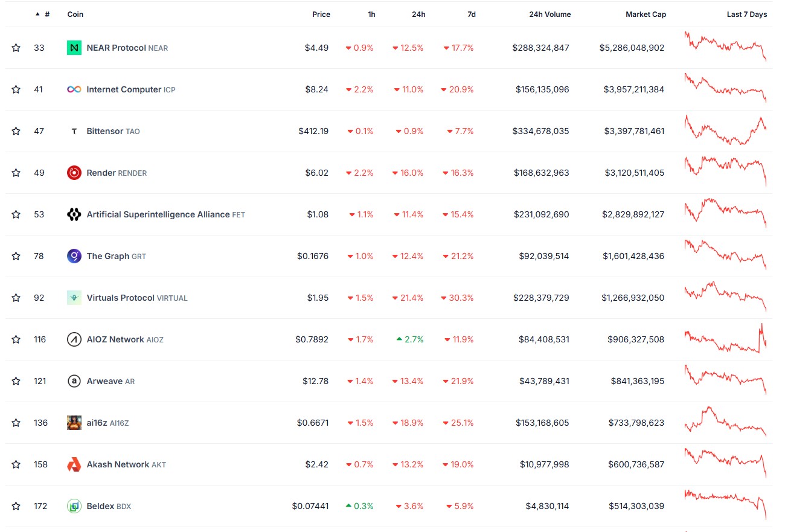Viewport: 788px width, 532px height.
Task: Click the Artificial Superintelligence Alliance logo
Action: (x=74, y=214)
